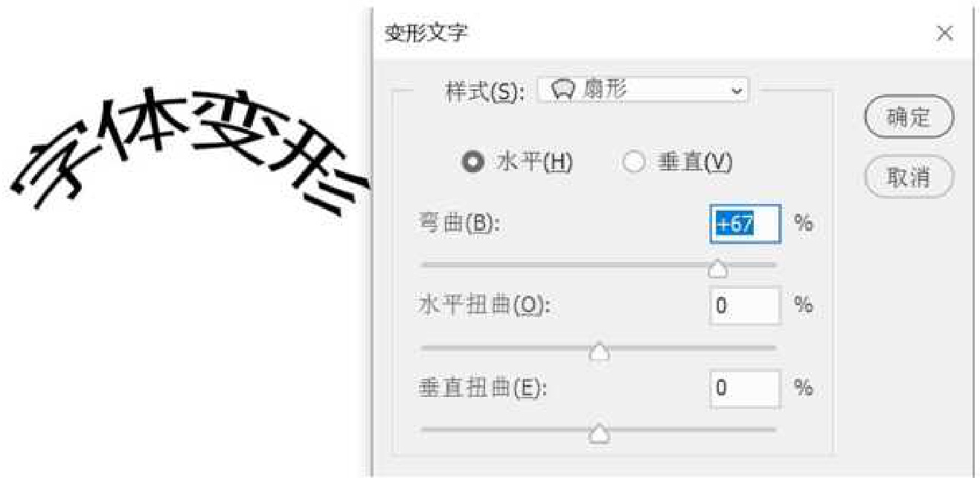Image resolution: width=980 pixels, height=478 pixels.
Task: Click the 水平扭曲 slider handle
Action: [x=599, y=351]
